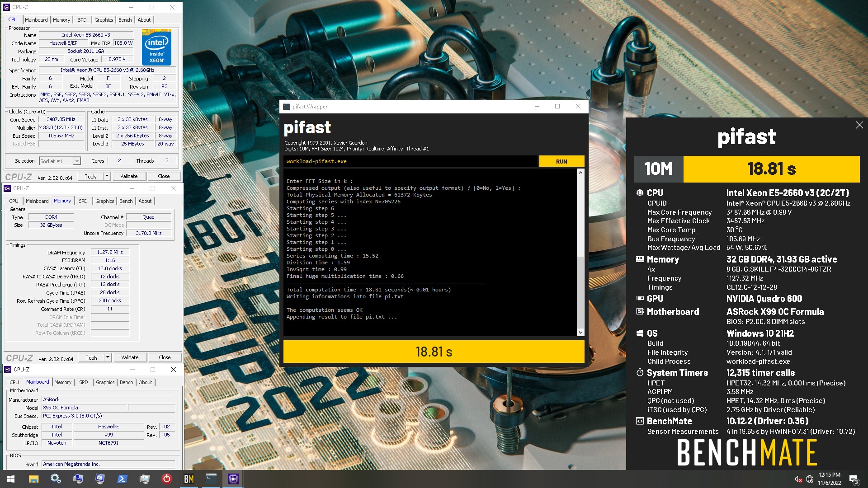
Task: Activate the CPU-Z taskbar icon
Action: coord(233,479)
